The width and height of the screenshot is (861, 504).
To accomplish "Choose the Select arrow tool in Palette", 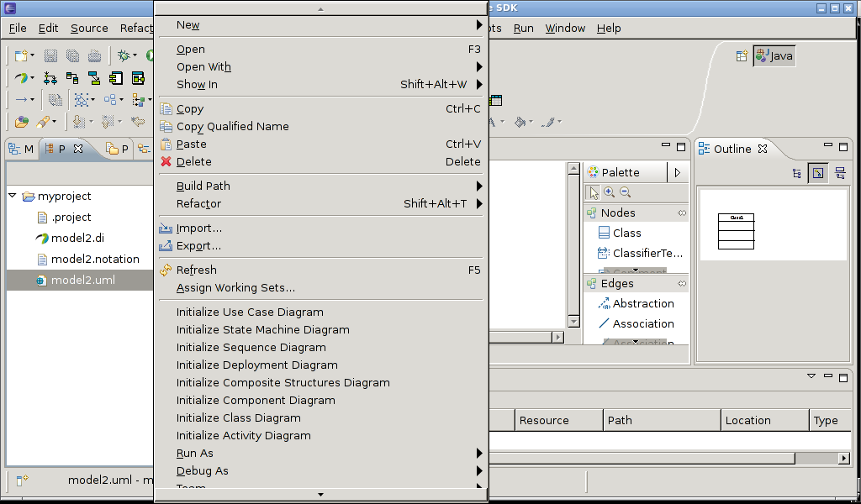I will pos(594,192).
